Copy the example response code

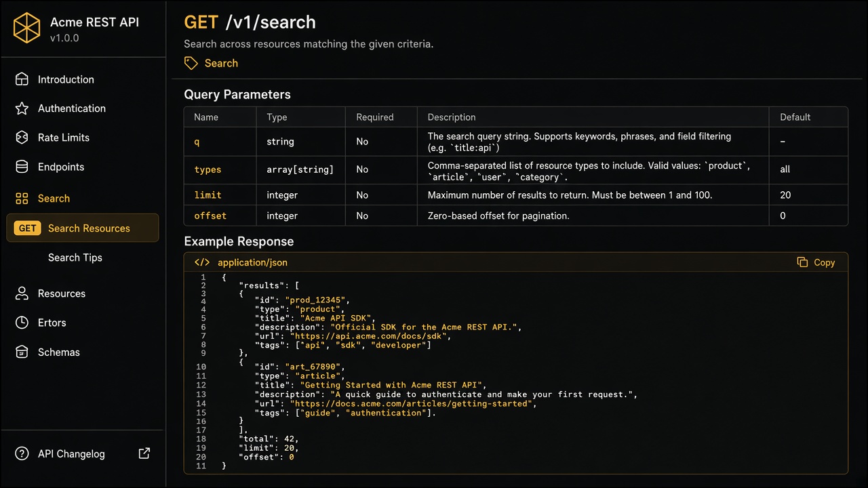click(x=816, y=262)
